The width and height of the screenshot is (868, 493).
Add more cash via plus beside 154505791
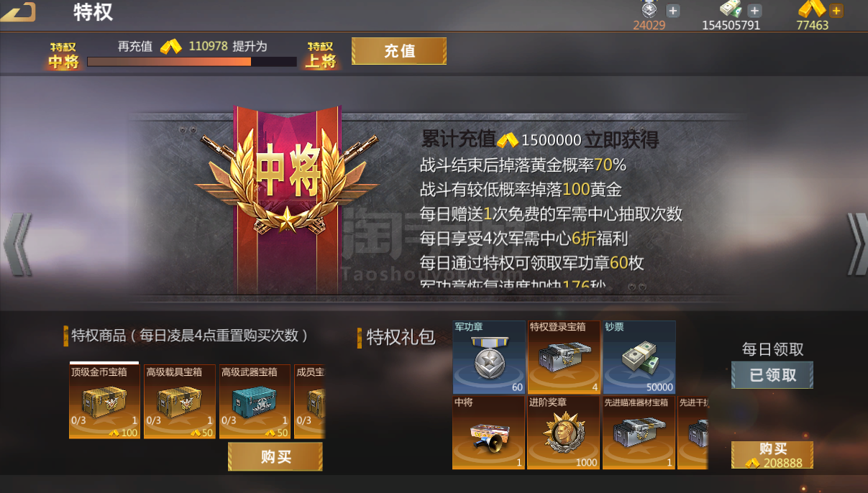(x=754, y=10)
